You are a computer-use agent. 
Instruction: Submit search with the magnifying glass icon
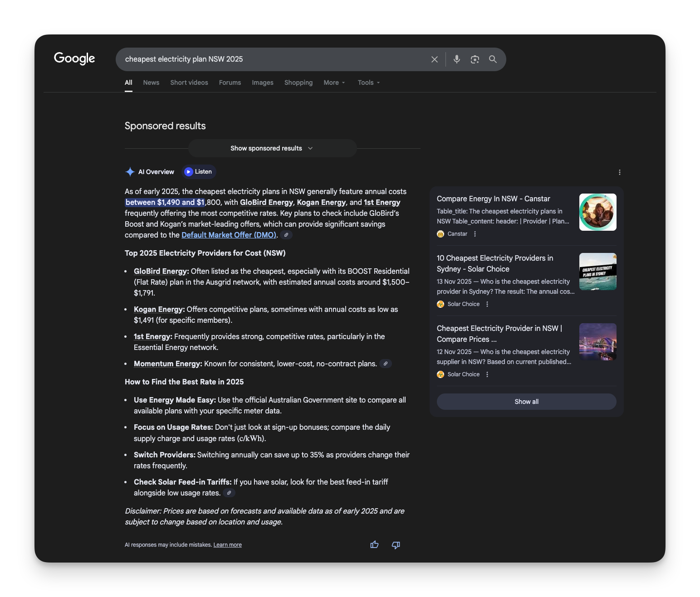click(x=493, y=59)
